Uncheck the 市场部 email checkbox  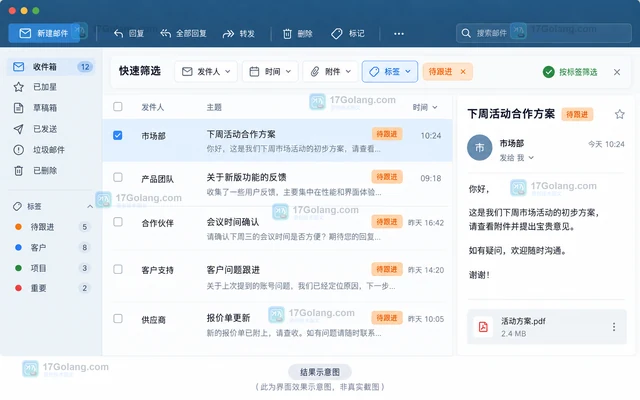pyautogui.click(x=118, y=135)
